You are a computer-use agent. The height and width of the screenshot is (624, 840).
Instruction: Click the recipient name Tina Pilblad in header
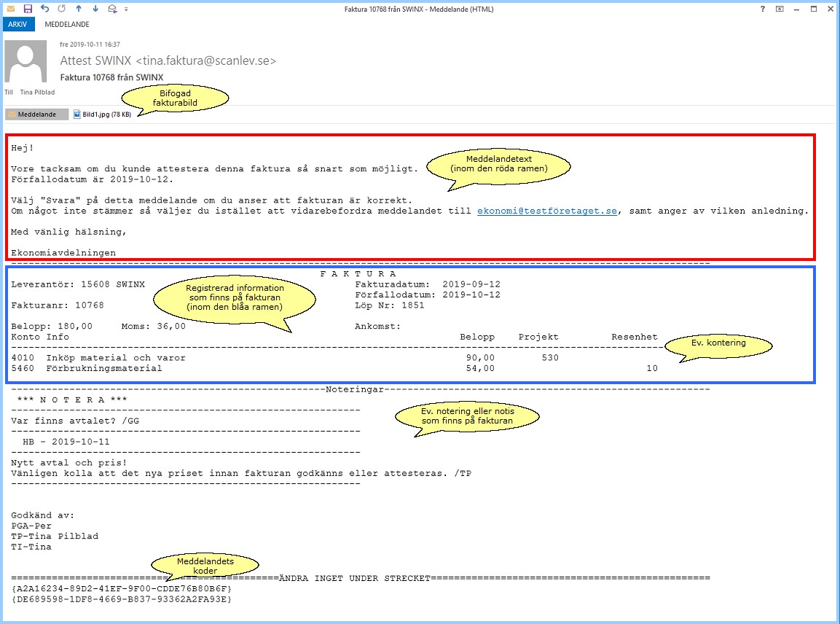pyautogui.click(x=37, y=92)
